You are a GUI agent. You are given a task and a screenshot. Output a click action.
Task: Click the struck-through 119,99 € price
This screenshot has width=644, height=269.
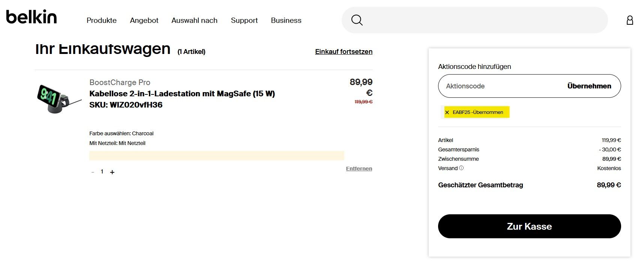(363, 102)
